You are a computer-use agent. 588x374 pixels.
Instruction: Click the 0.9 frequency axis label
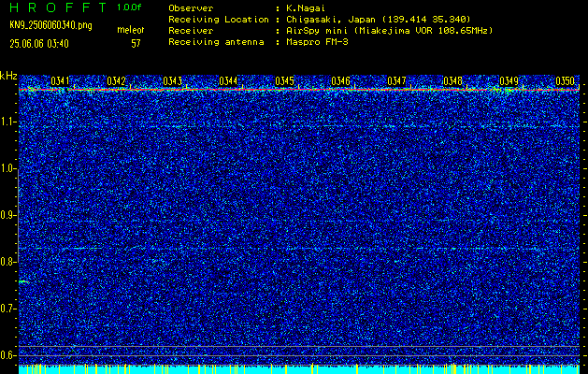pyautogui.click(x=7, y=215)
